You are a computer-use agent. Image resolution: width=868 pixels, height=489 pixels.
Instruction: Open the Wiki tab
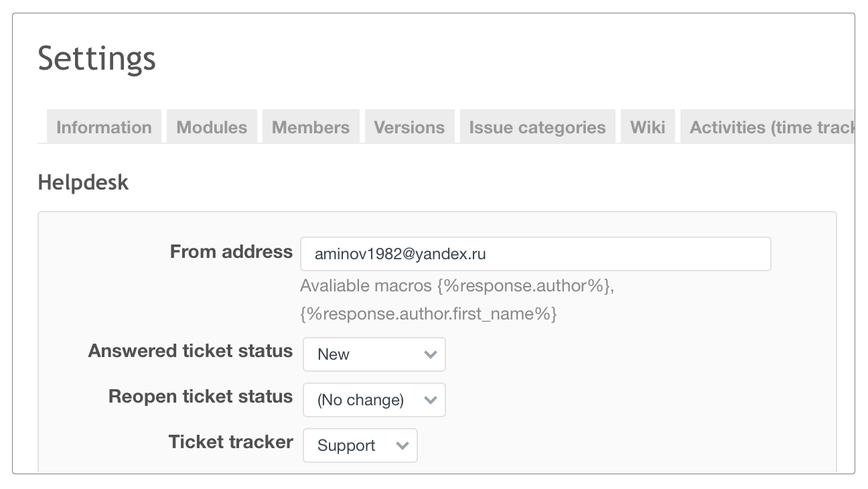coord(648,127)
